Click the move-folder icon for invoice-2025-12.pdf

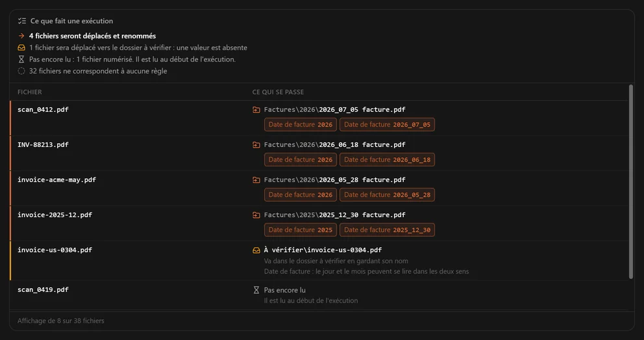pos(256,215)
